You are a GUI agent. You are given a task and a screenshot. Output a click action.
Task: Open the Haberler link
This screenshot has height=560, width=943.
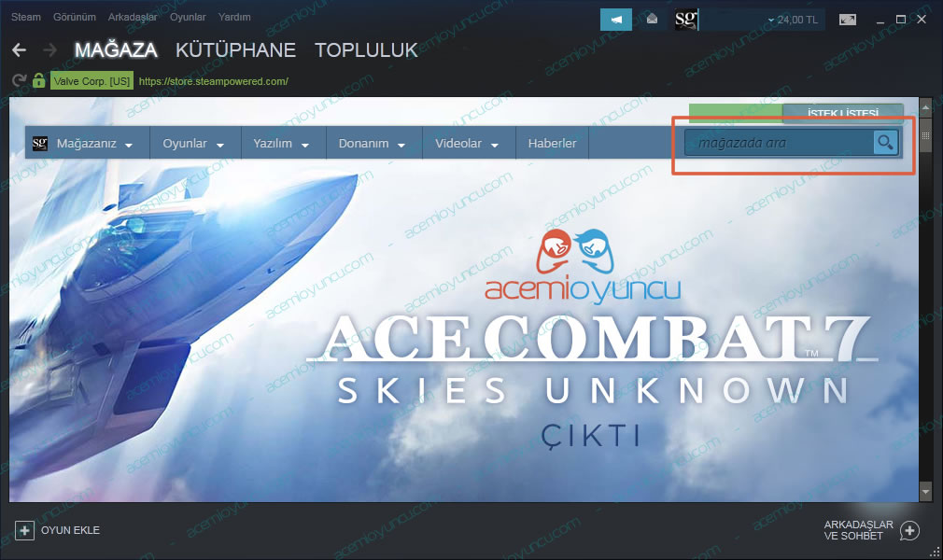[x=552, y=143]
